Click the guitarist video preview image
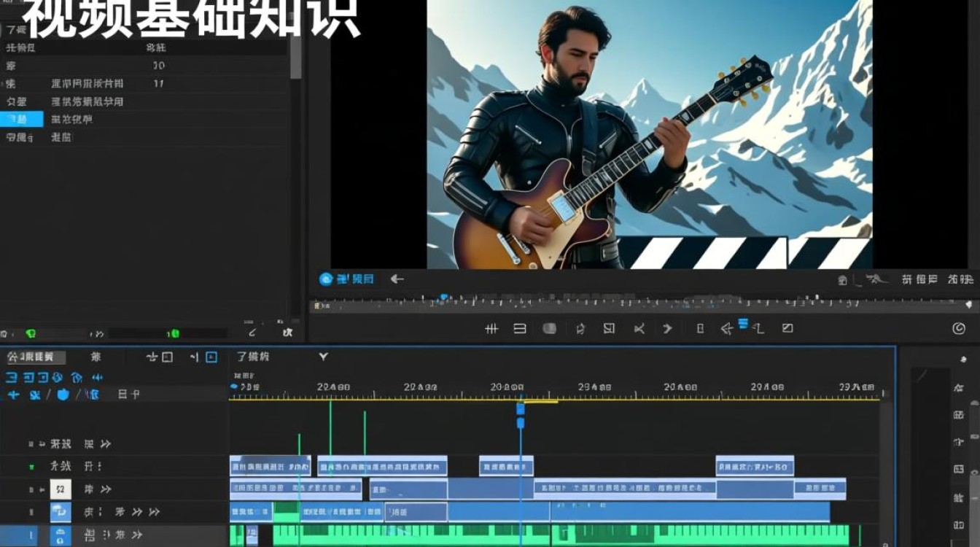This screenshot has height=547, width=980. (x=650, y=134)
